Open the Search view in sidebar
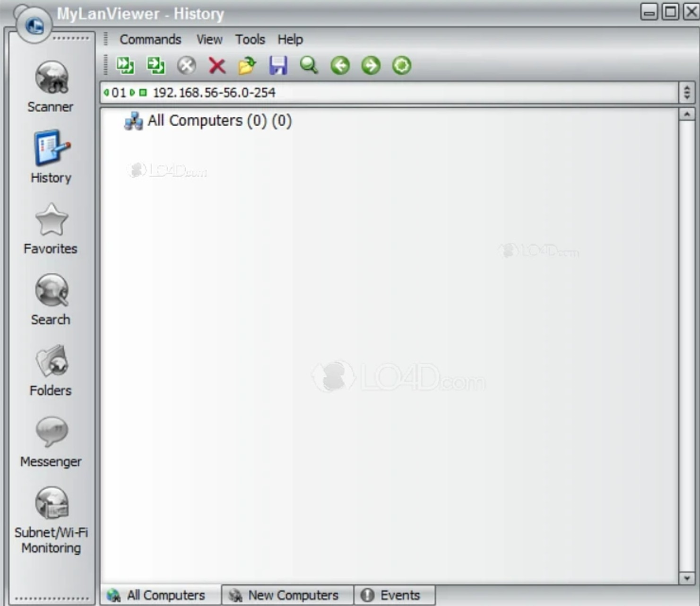The image size is (700, 606). click(x=51, y=300)
